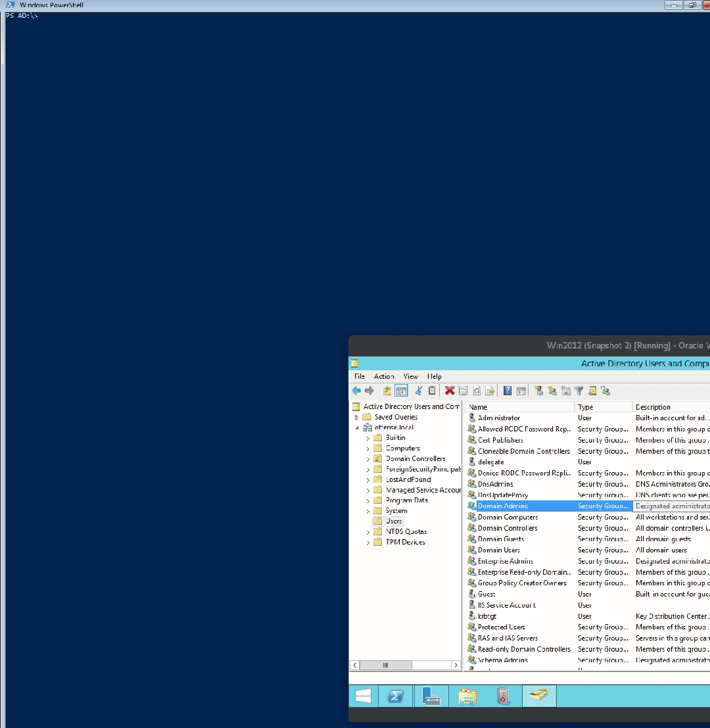Click the security warning taskbar icon
Screen dimensions: 710x728
tap(504, 696)
